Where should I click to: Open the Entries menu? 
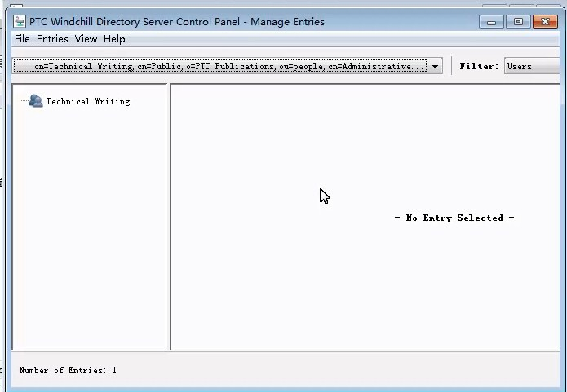(x=52, y=39)
